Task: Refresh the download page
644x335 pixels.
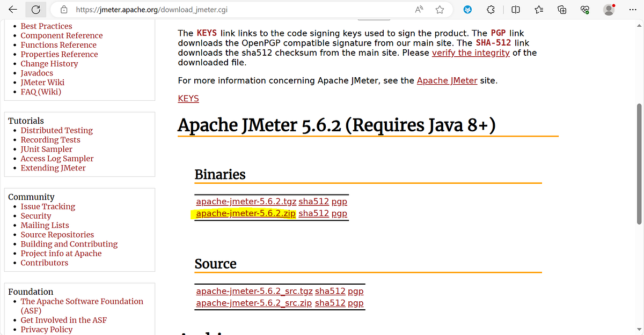Action: [35, 9]
